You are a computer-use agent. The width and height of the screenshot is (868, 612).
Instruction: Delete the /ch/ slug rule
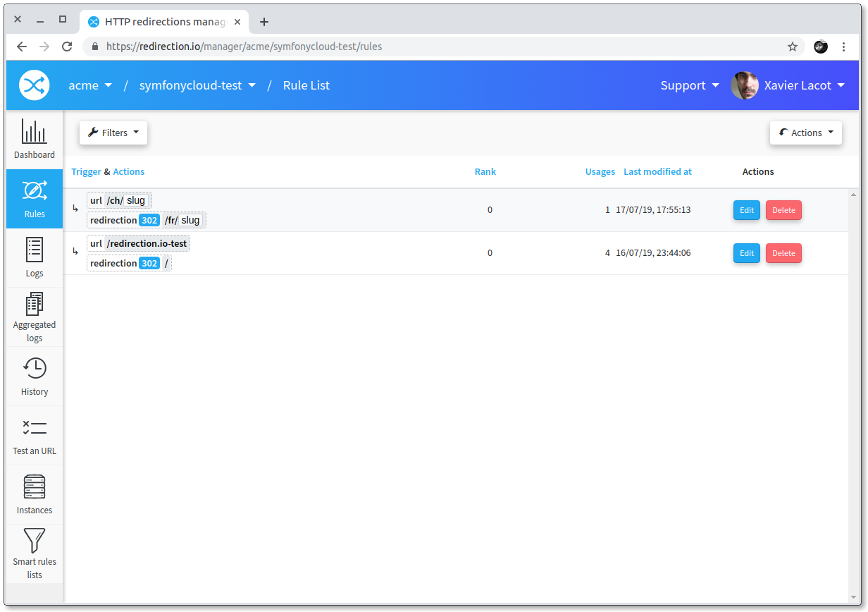(x=783, y=210)
